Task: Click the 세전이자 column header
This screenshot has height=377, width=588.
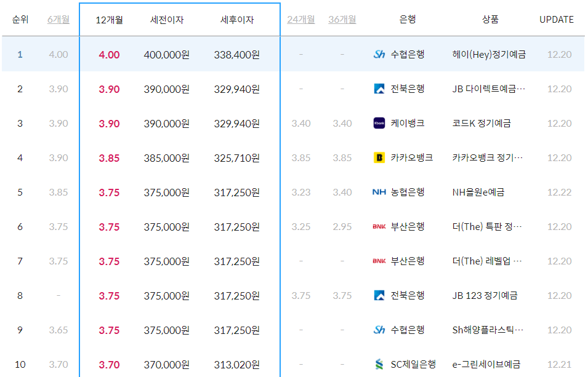Action: tap(167, 20)
